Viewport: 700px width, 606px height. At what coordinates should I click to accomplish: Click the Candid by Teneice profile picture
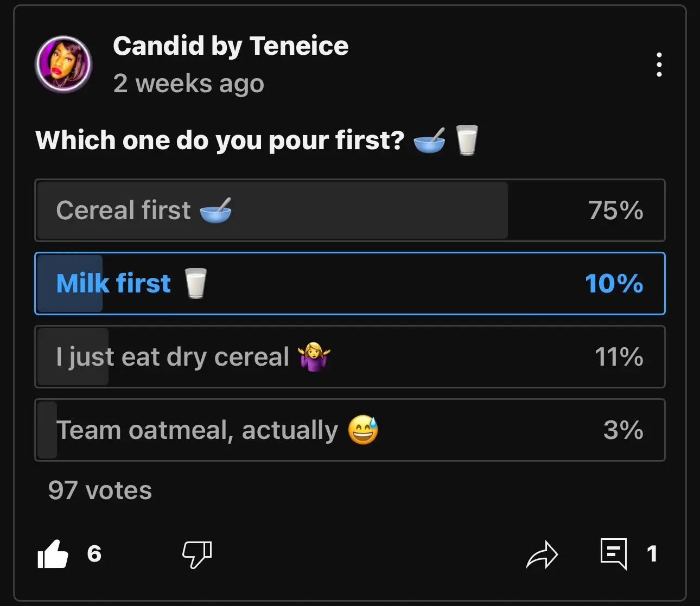click(x=63, y=64)
